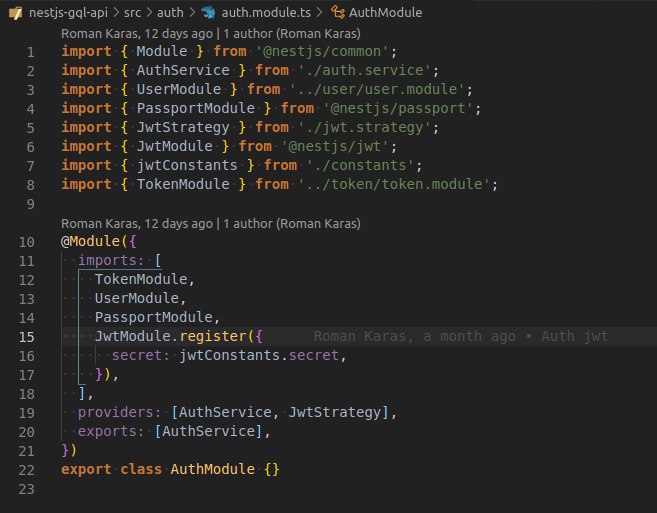The width and height of the screenshot is (657, 513).
Task: Click the NestJS file icon beside auth.module.ts
Action: pos(208,13)
